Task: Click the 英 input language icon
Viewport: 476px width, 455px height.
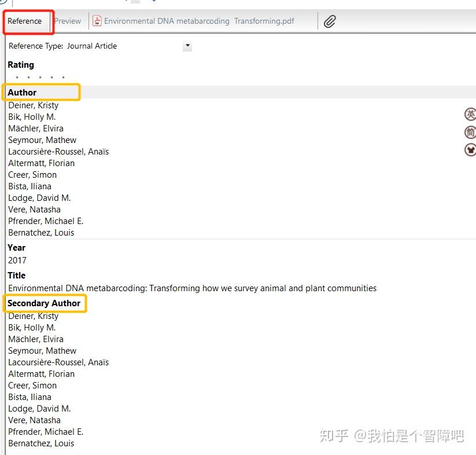Action: (x=470, y=114)
